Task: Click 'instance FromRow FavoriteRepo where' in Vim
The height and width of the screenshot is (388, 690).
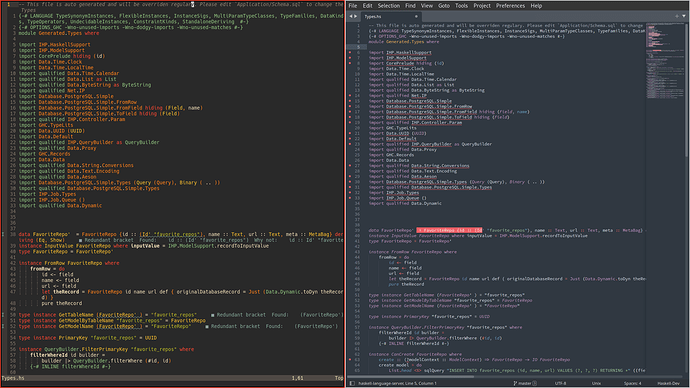Action: pos(69,263)
